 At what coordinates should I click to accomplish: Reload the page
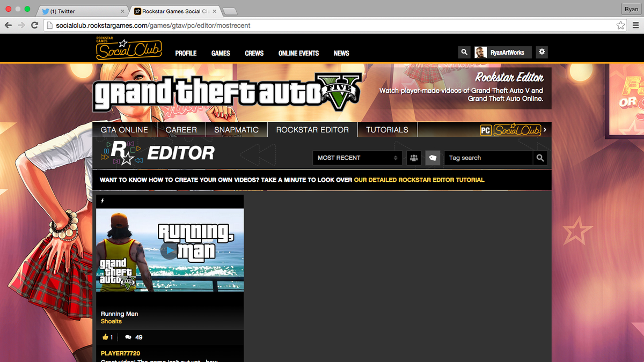pos(35,25)
